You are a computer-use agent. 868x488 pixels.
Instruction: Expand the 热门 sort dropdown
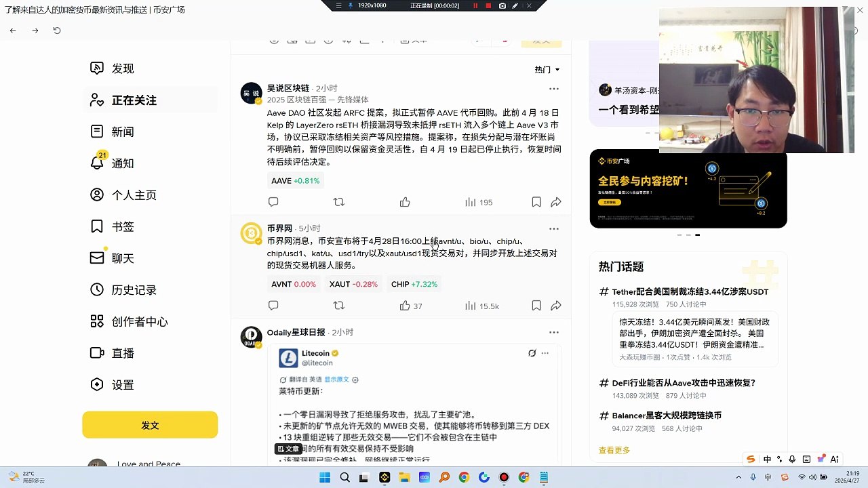click(x=547, y=70)
